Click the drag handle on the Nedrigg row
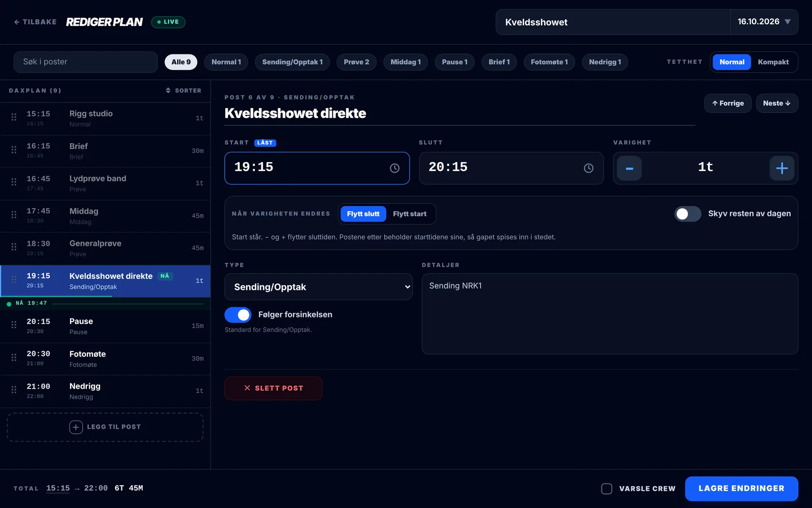The image size is (812, 508). point(14,390)
